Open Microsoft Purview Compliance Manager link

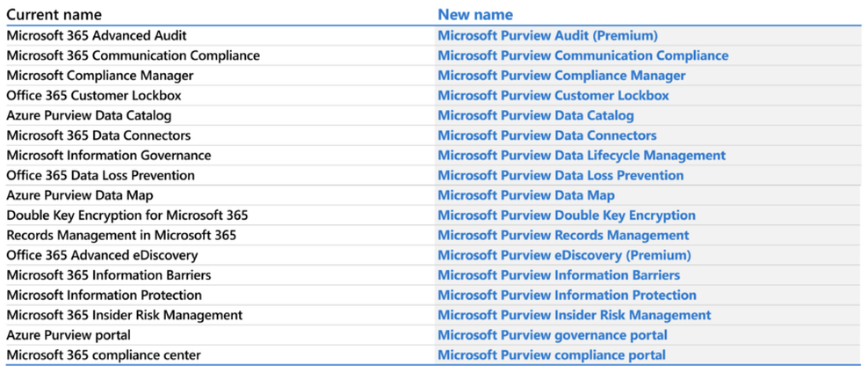(x=561, y=76)
